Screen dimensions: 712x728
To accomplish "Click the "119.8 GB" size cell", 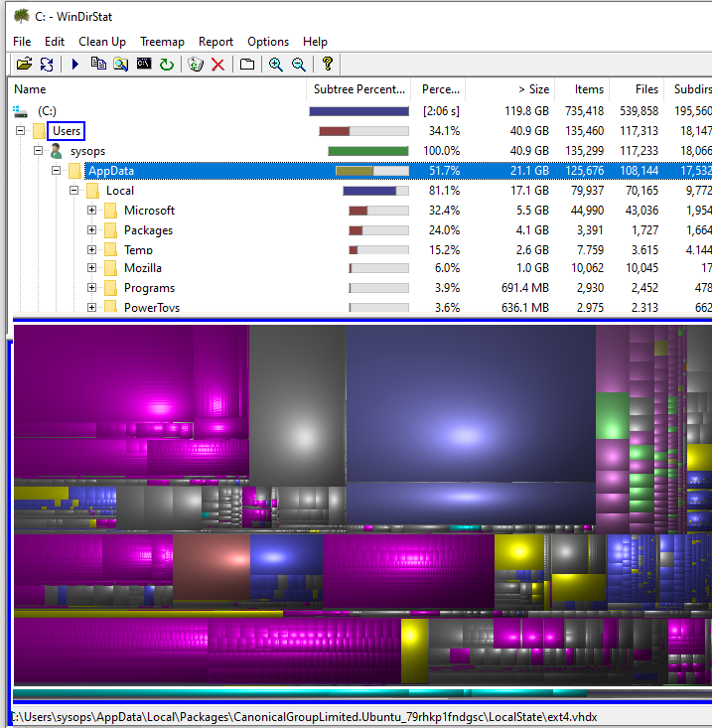I will [526, 111].
